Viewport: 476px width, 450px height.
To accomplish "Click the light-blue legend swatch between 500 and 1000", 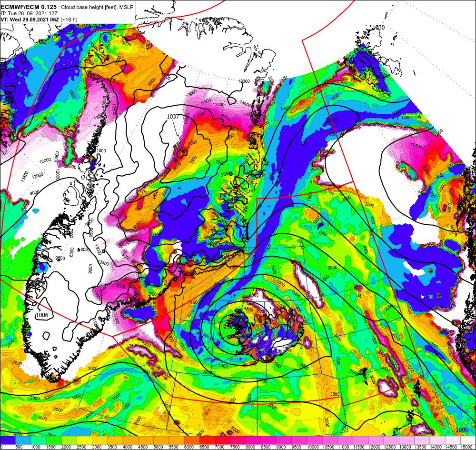I will click(23, 440).
